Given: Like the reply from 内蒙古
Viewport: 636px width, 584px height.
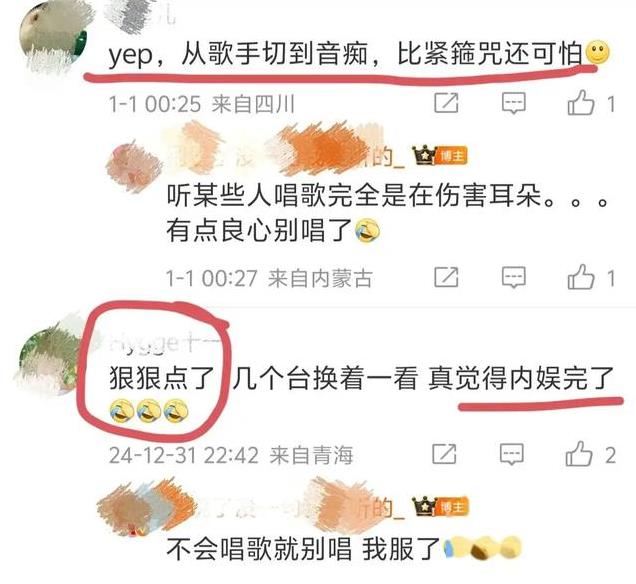Looking at the screenshot, I should coord(581,277).
